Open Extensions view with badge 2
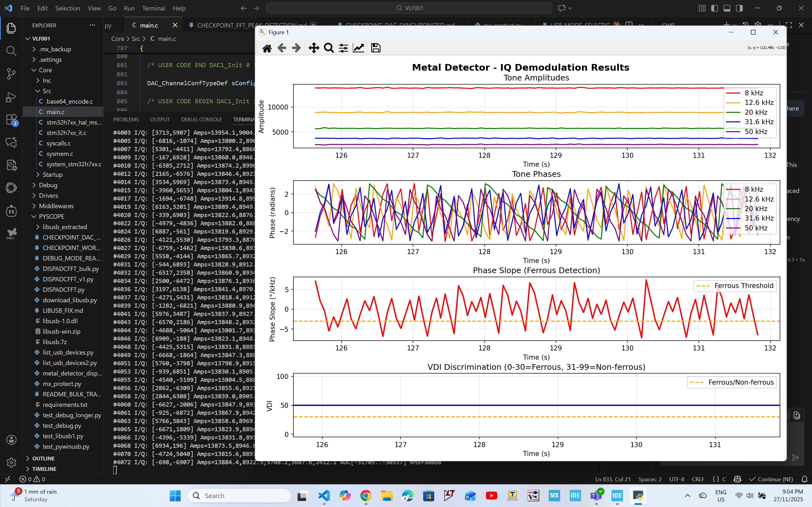The width and height of the screenshot is (812, 507). [x=11, y=120]
